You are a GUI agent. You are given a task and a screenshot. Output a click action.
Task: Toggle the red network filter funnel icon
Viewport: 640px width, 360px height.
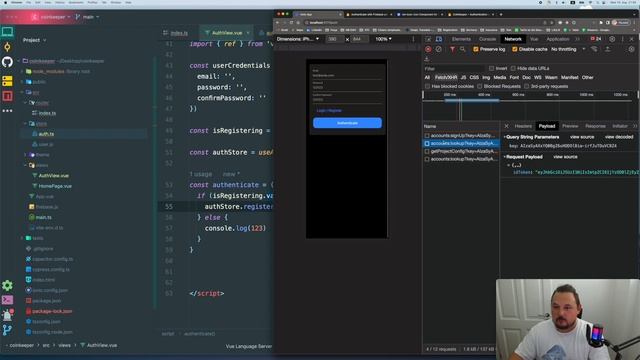(452, 49)
